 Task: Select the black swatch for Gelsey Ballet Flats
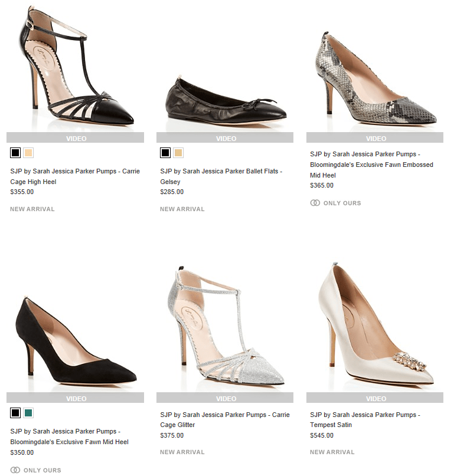[x=165, y=152]
